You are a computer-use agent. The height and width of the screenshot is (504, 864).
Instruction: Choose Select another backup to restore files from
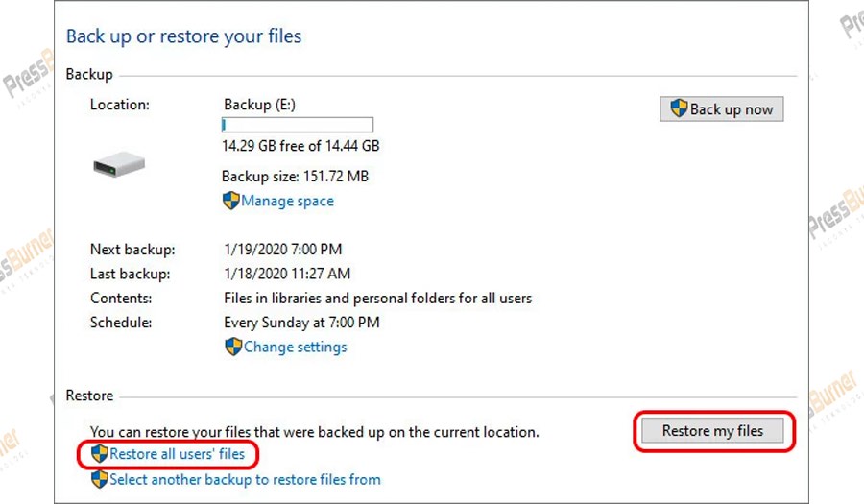pyautogui.click(x=245, y=479)
